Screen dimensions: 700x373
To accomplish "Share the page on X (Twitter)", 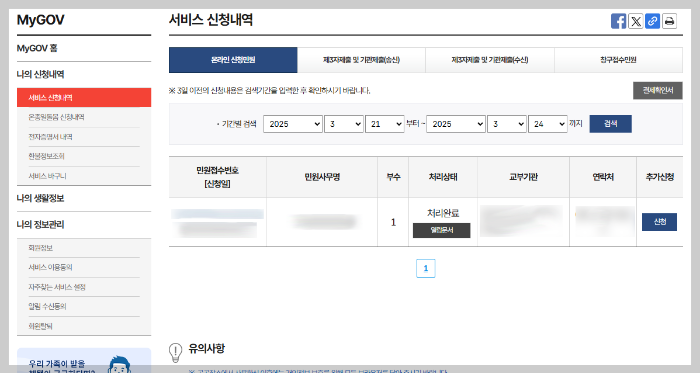I will (x=636, y=21).
